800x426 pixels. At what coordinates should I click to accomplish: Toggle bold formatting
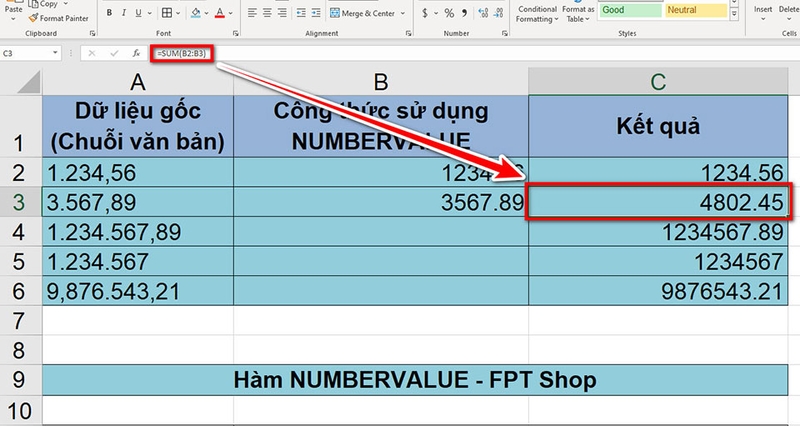(x=109, y=13)
